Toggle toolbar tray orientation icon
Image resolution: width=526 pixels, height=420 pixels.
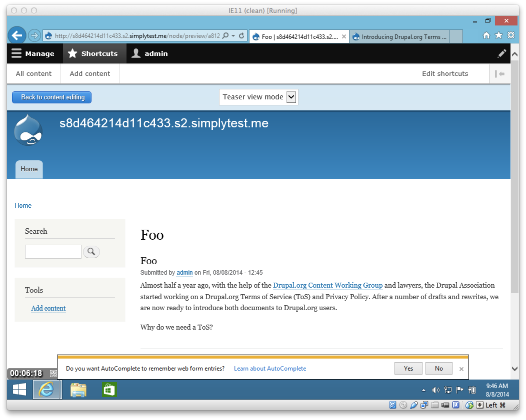[x=500, y=74]
